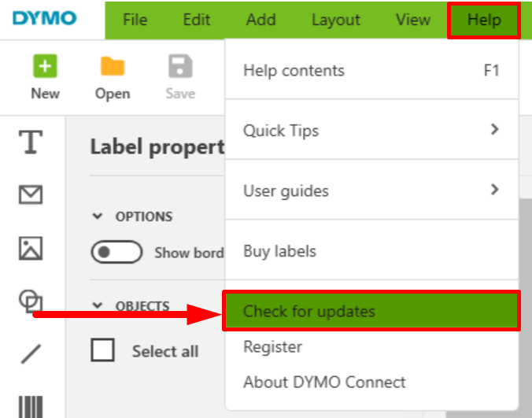Screen dimensions: 532x418
Task: Click Buy labels in Help menu
Action: (x=279, y=251)
